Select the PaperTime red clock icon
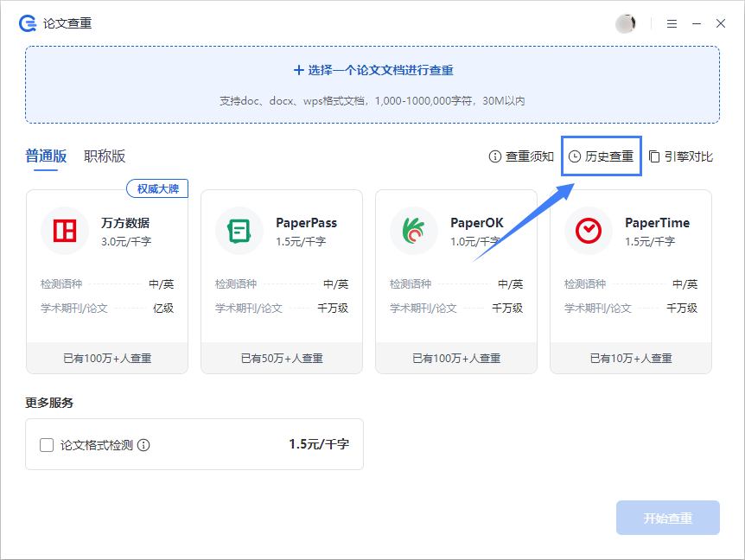Image resolution: width=745 pixels, height=560 pixels. [x=589, y=231]
